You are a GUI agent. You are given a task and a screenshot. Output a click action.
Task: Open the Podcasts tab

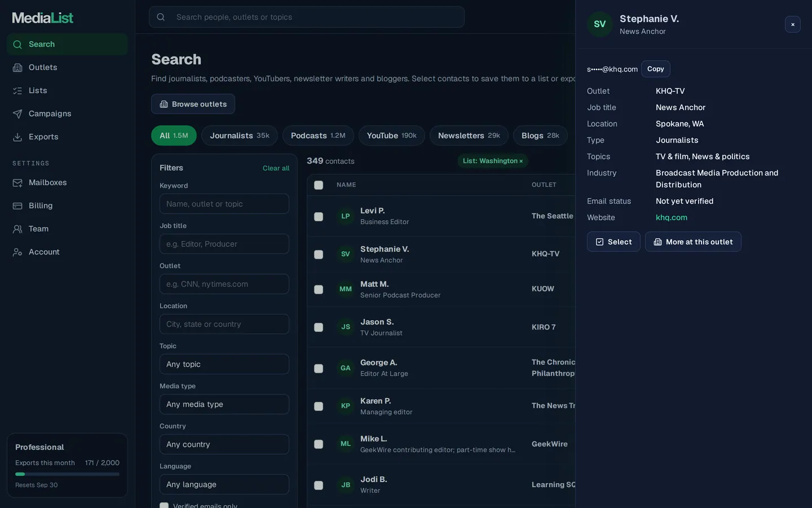pyautogui.click(x=318, y=135)
